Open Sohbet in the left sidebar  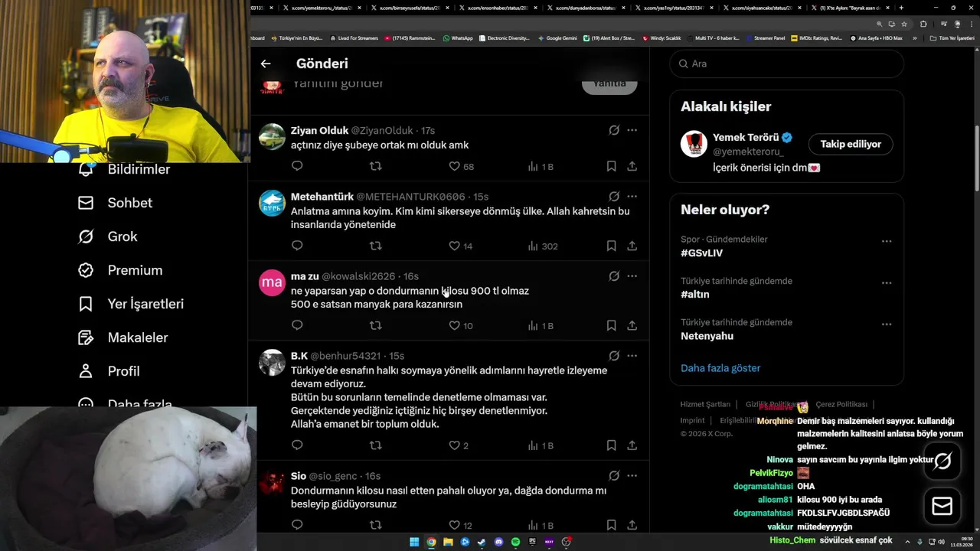point(116,203)
